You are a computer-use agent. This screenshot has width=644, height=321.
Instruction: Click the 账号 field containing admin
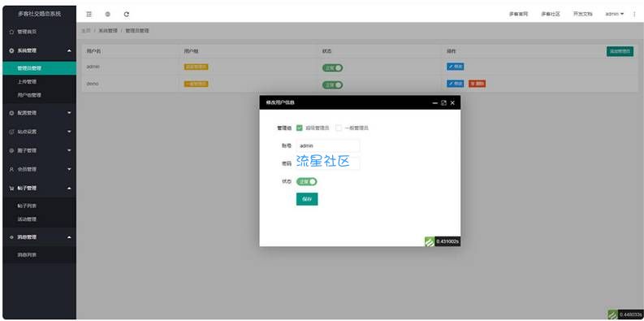coord(328,145)
